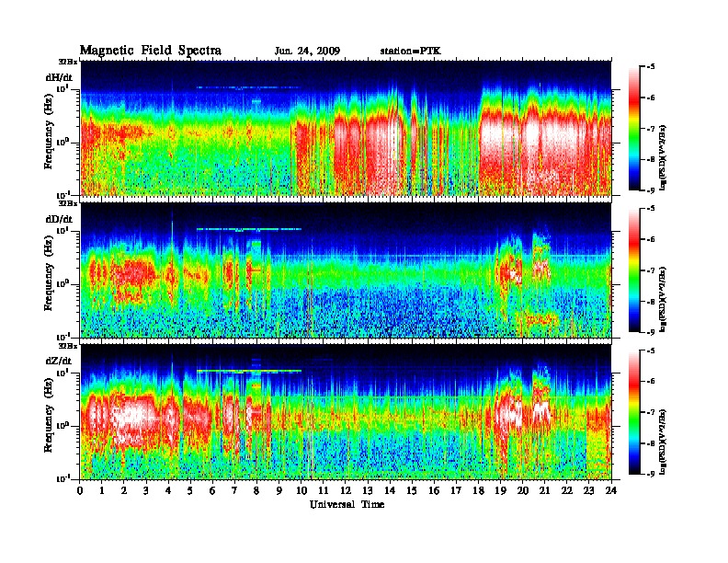Click the "-5" value on dH/dt color bar
728x563 pixels.
click(x=651, y=67)
